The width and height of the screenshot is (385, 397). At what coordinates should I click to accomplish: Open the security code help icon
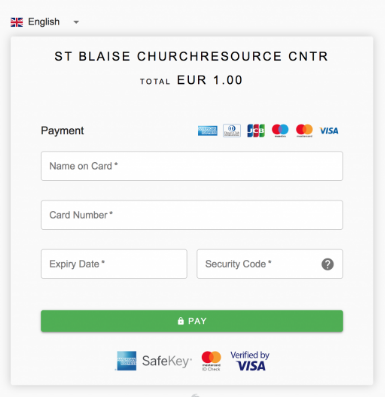tap(328, 264)
